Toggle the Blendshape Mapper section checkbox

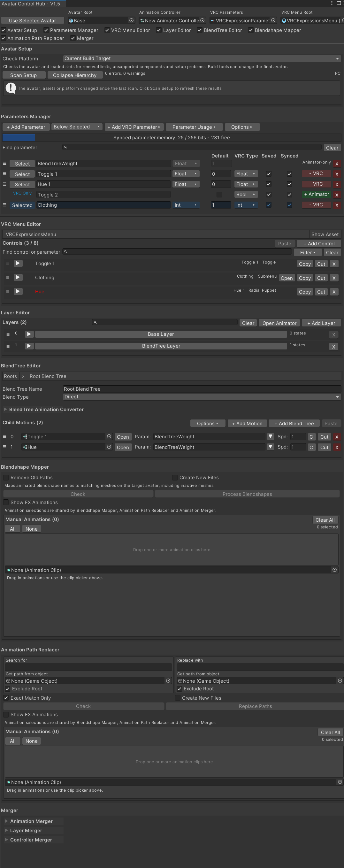coord(251,30)
